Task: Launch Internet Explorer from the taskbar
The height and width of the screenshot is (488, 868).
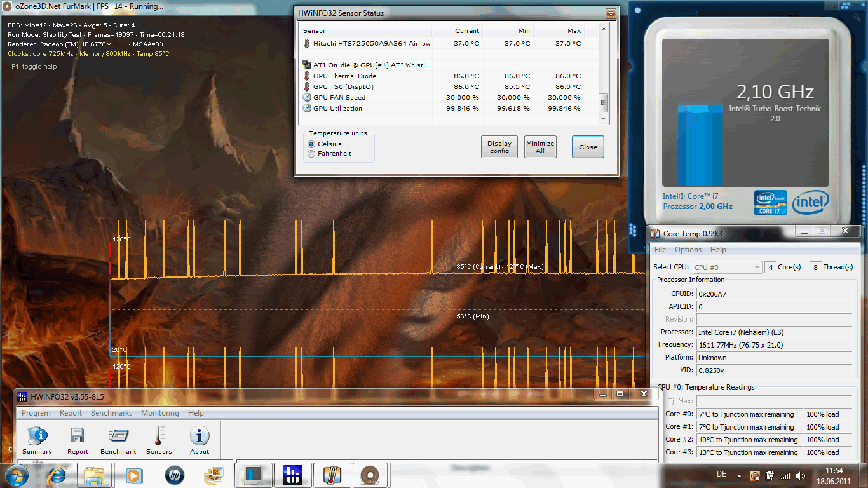Action: click(56, 475)
